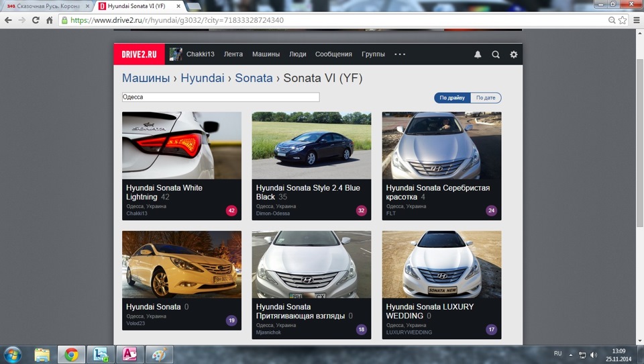644x364 pixels.
Task: Open the settings gear in DRIVE2 header
Action: point(513,54)
